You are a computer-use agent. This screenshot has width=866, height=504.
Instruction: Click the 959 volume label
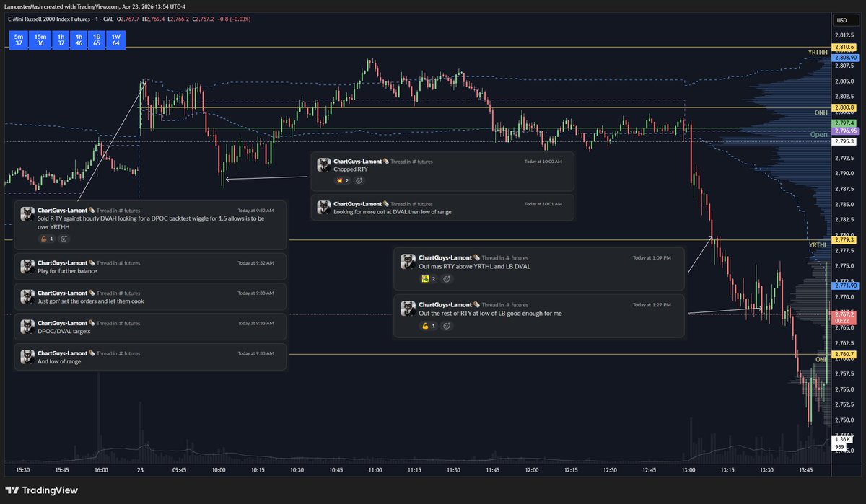click(x=840, y=447)
